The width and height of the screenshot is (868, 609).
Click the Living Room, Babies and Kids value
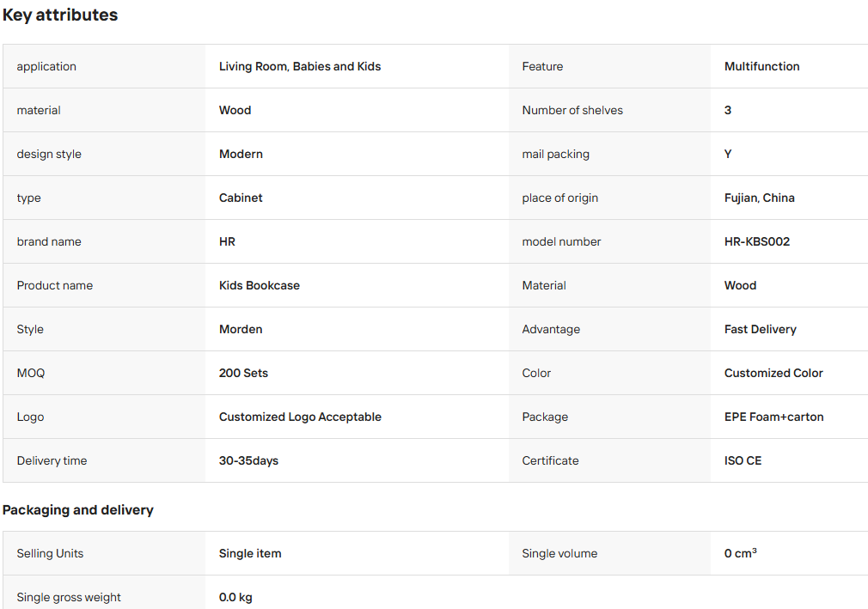(300, 66)
